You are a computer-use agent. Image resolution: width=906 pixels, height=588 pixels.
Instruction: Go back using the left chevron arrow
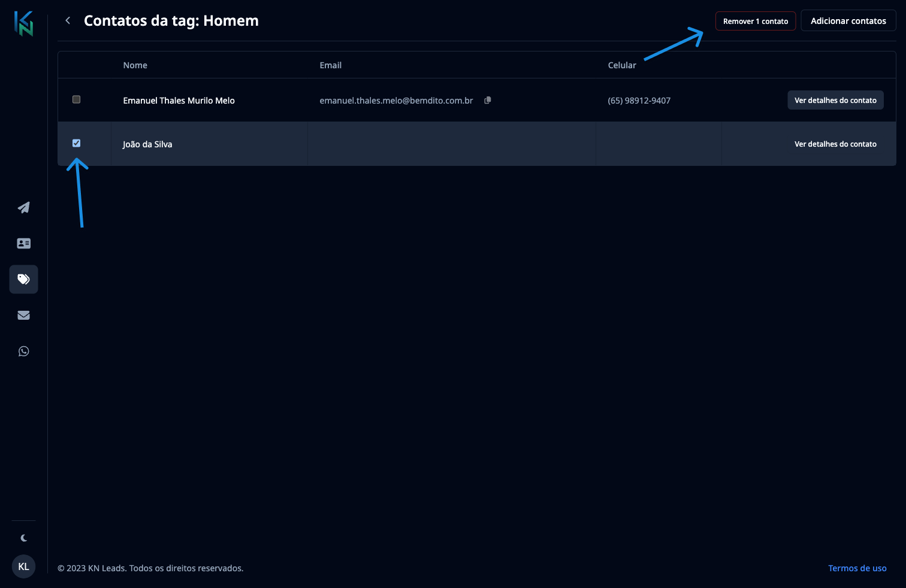[x=68, y=20]
